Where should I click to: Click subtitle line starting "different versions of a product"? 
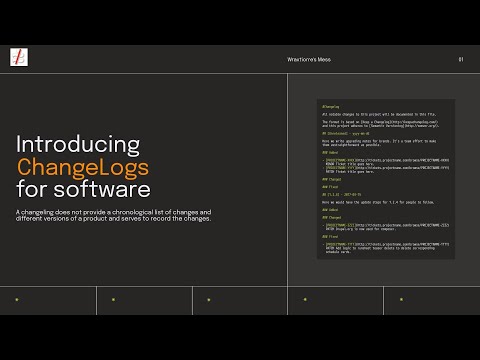click(x=113, y=219)
